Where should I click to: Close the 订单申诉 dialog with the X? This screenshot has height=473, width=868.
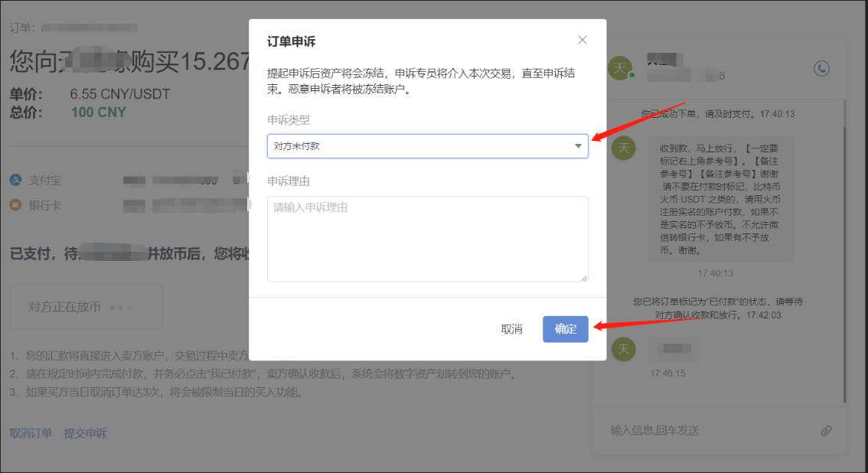[x=582, y=40]
